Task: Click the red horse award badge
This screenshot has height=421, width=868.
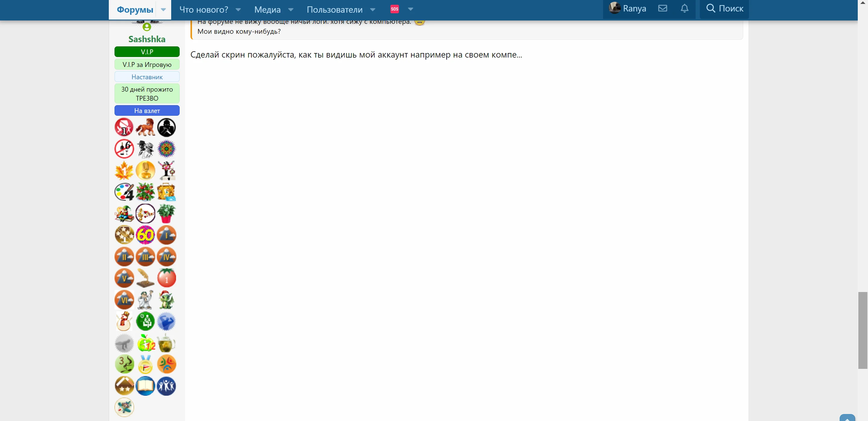Action: 145,127
